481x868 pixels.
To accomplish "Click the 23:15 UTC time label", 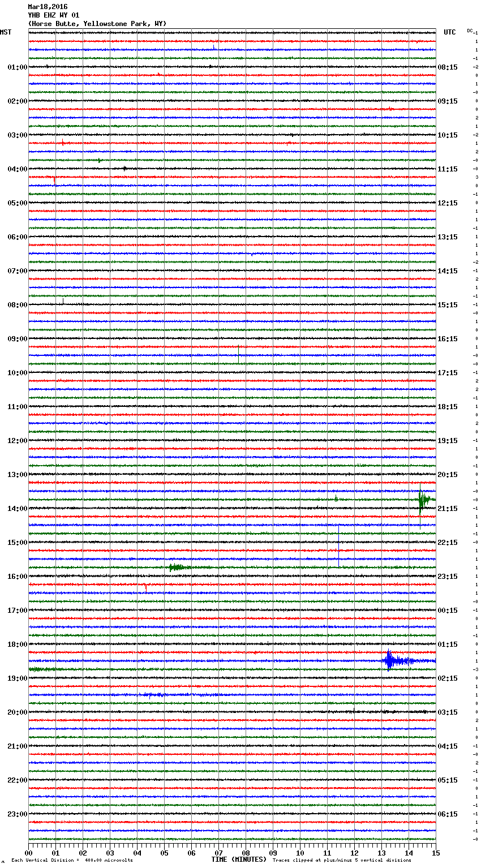I will click(448, 577).
